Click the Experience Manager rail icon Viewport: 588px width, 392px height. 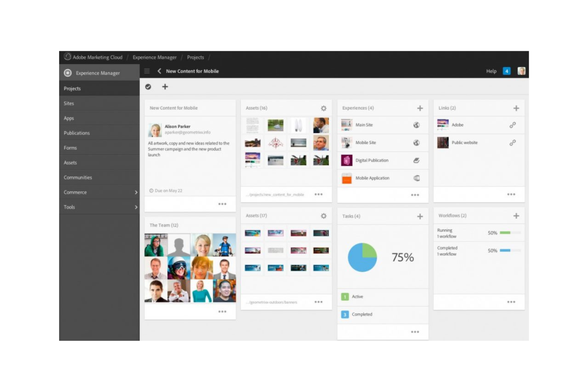(68, 73)
